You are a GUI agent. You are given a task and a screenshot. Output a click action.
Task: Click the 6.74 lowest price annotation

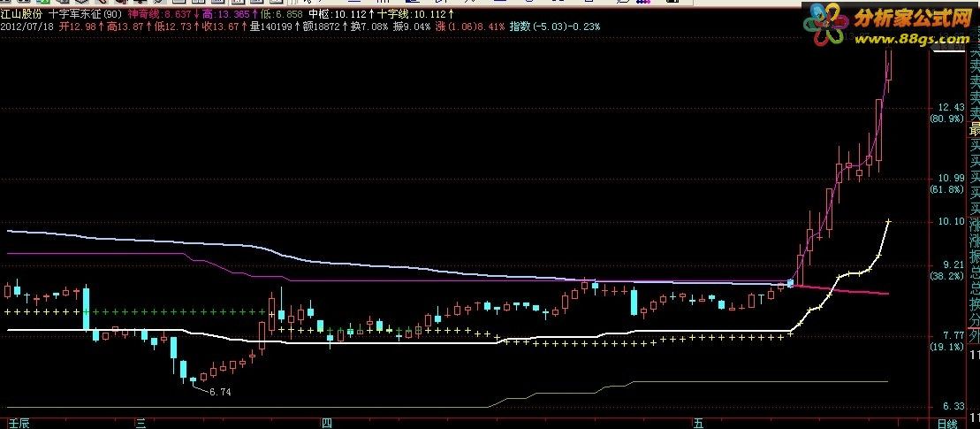point(220,392)
